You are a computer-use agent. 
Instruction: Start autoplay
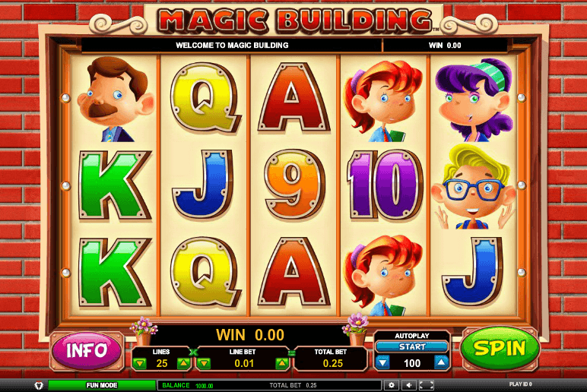click(x=412, y=346)
